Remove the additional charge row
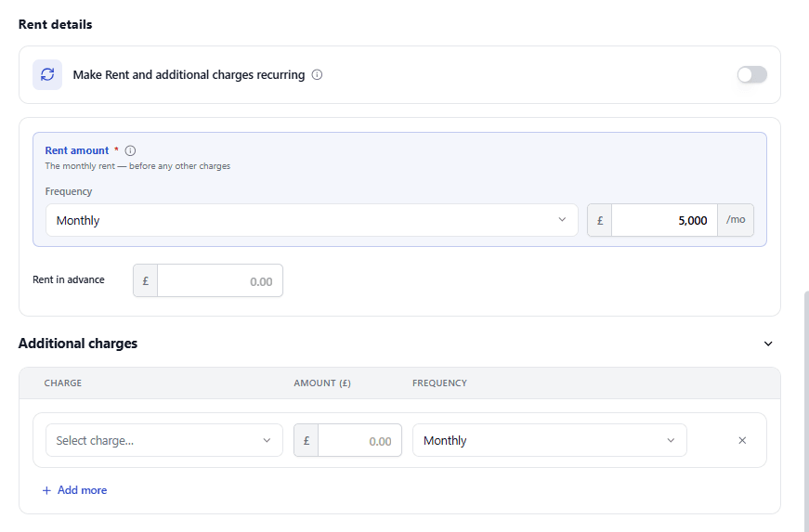The height and width of the screenshot is (532, 809). 742,440
